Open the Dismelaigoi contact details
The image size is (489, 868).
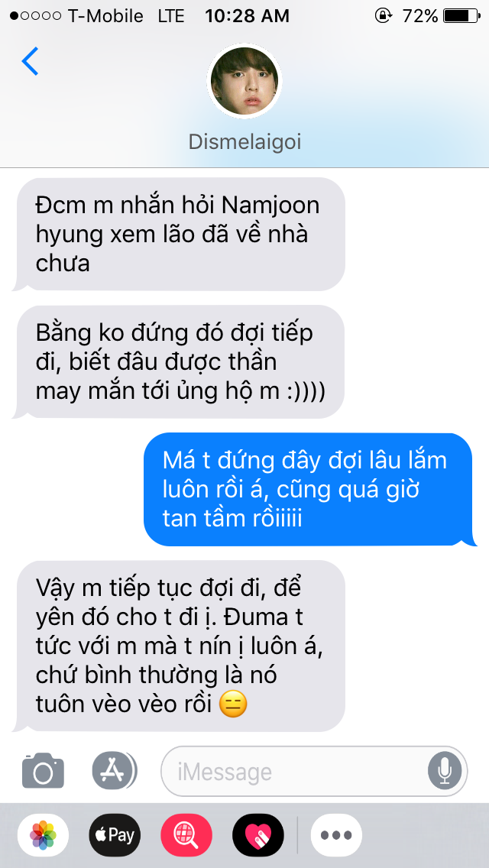tap(244, 141)
